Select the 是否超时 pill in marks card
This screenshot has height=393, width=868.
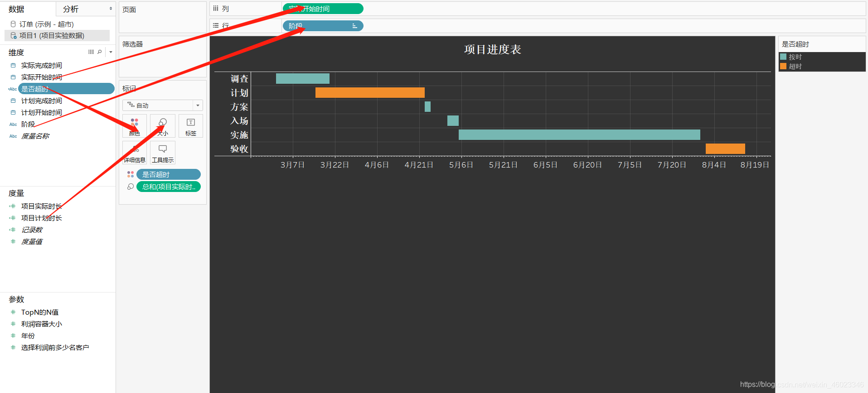pyautogui.click(x=169, y=174)
